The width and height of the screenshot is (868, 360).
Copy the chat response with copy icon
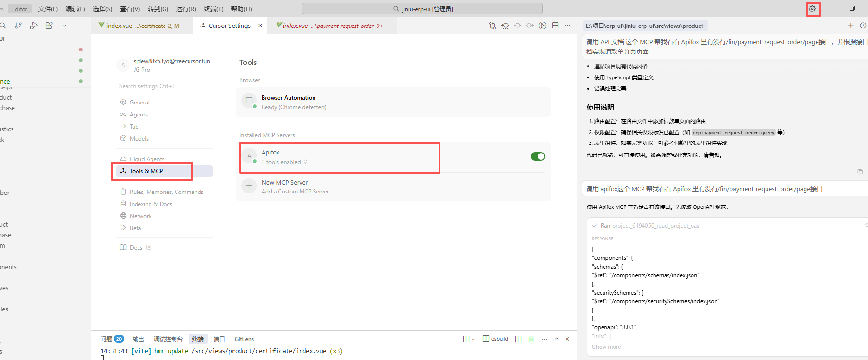point(860,172)
